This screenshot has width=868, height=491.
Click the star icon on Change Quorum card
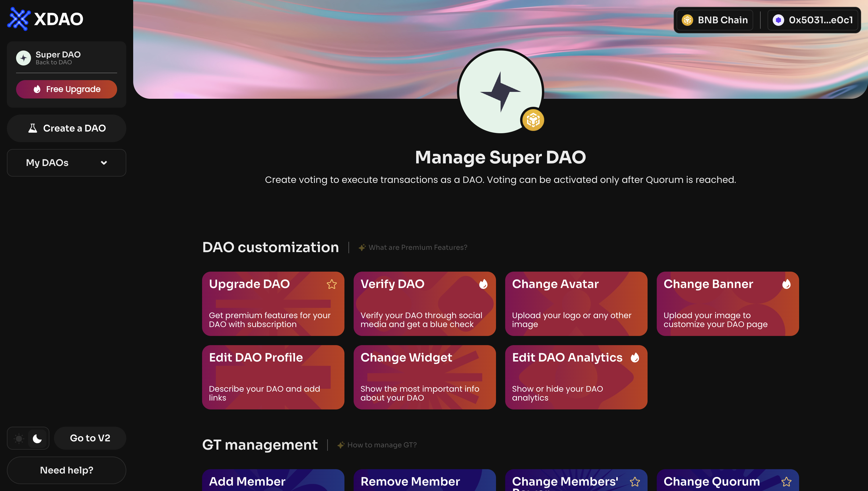786,482
